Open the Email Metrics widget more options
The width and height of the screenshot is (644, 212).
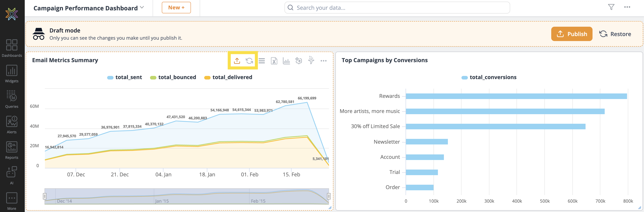click(x=323, y=61)
